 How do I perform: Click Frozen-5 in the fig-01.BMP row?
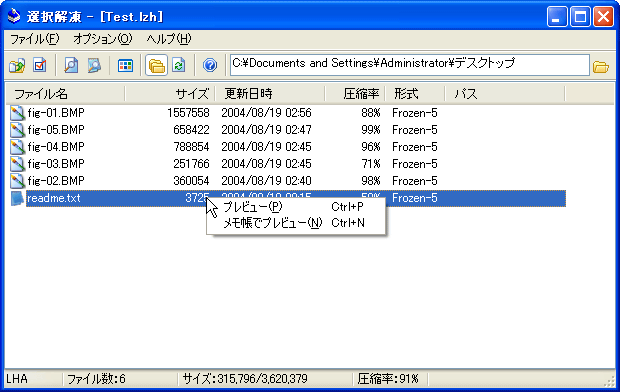point(415,113)
